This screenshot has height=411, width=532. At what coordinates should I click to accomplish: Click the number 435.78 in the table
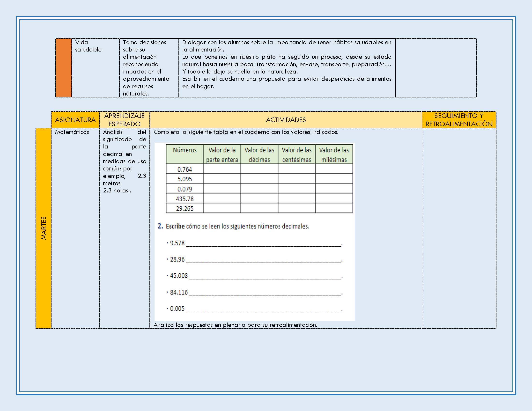(185, 199)
